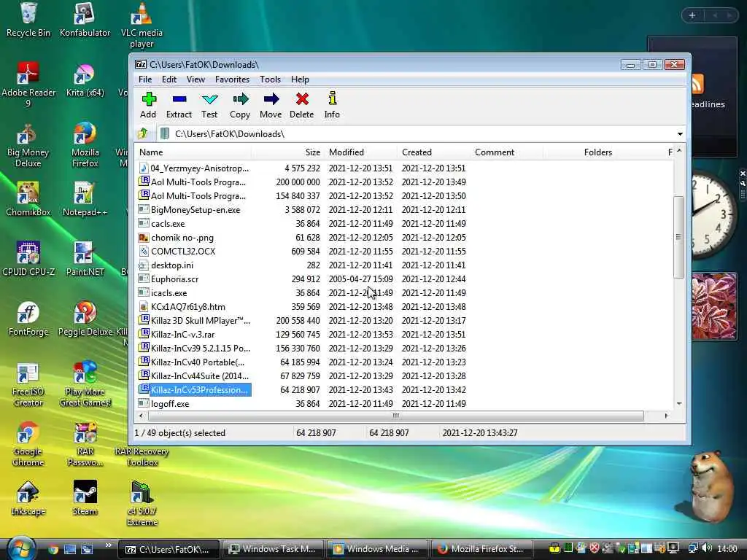Open the Info toolbar icon
The height and width of the screenshot is (560, 747).
(332, 105)
